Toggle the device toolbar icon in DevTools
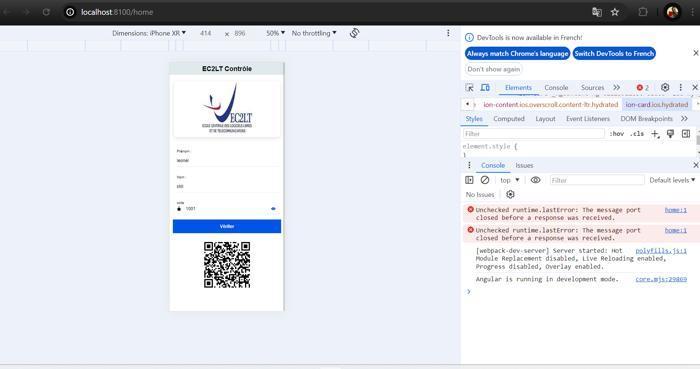700x369 pixels. 485,87
